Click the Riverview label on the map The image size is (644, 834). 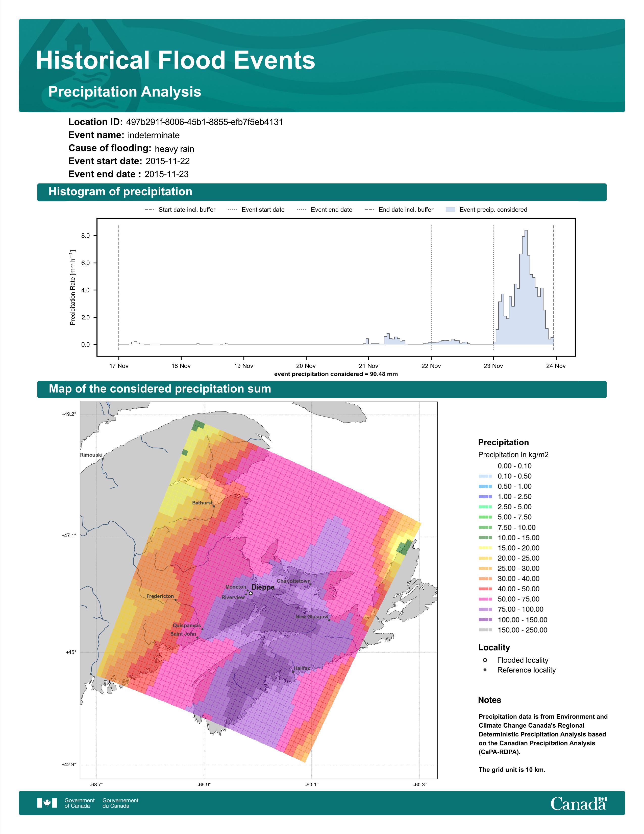(x=233, y=597)
